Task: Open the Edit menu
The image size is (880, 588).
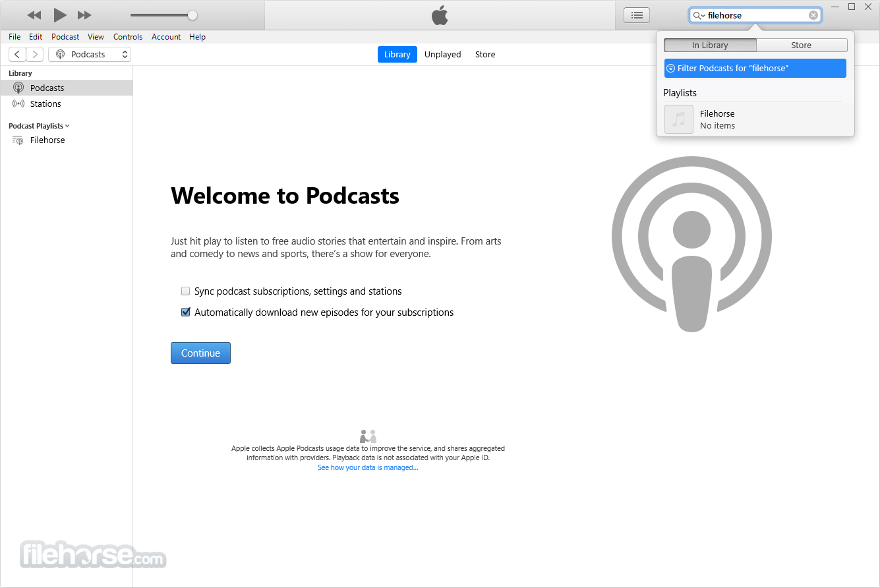Action: point(36,37)
